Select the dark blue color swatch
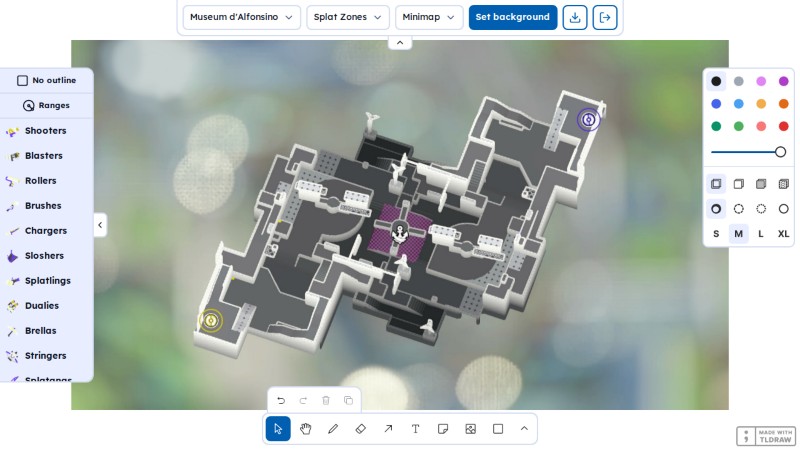The width and height of the screenshot is (800, 450). coord(716,104)
